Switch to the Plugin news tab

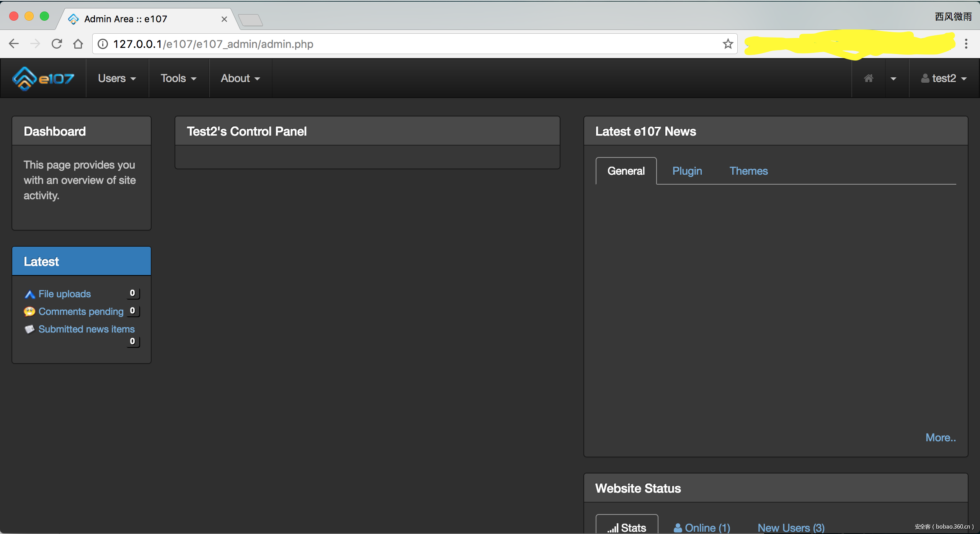click(x=687, y=171)
